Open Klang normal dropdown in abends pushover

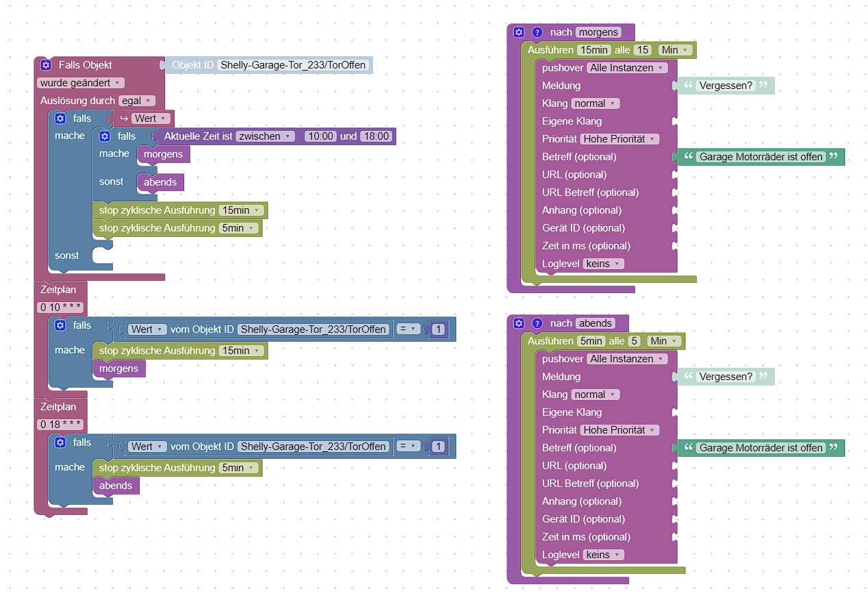tap(596, 394)
